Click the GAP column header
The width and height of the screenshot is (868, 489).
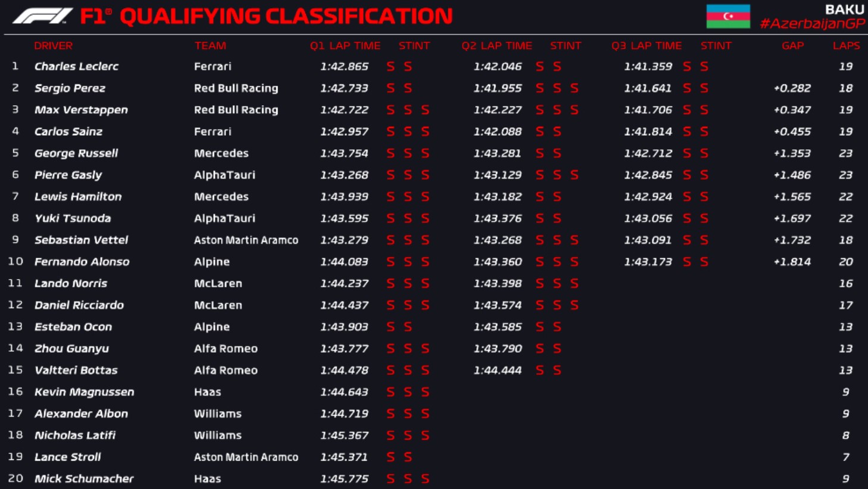tap(792, 46)
